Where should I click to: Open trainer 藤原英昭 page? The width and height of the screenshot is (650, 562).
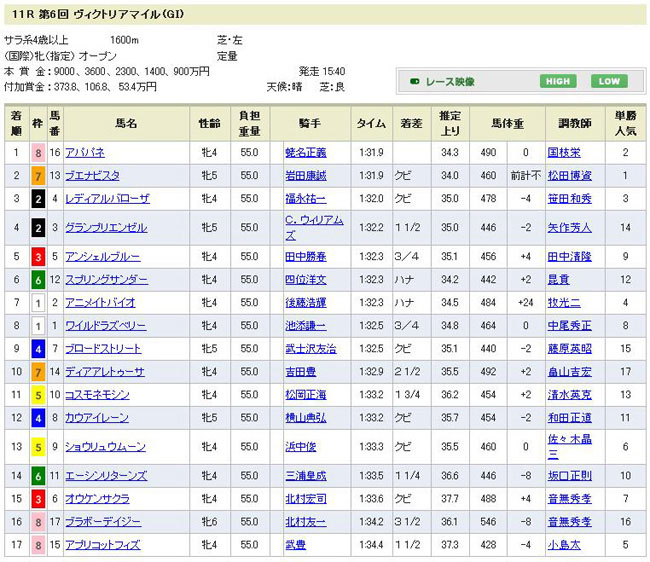[x=570, y=348]
